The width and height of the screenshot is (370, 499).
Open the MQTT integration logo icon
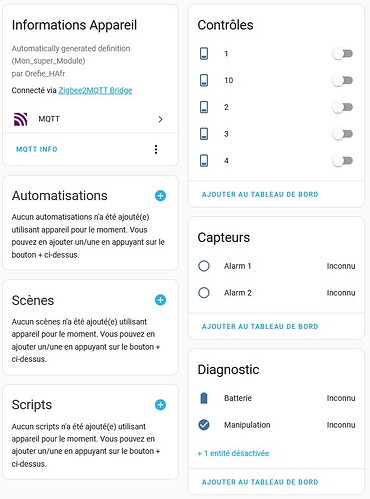(x=20, y=119)
